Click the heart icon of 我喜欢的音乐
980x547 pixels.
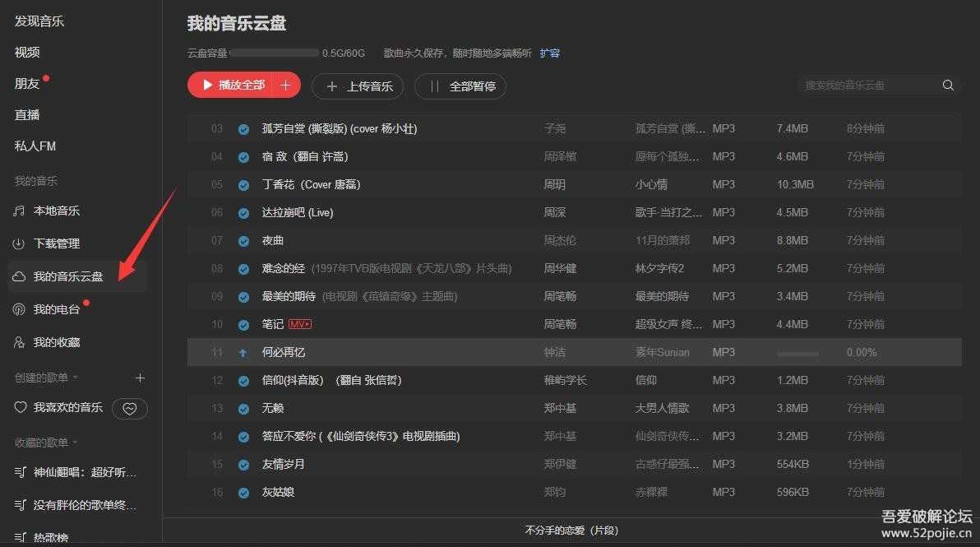click(20, 407)
